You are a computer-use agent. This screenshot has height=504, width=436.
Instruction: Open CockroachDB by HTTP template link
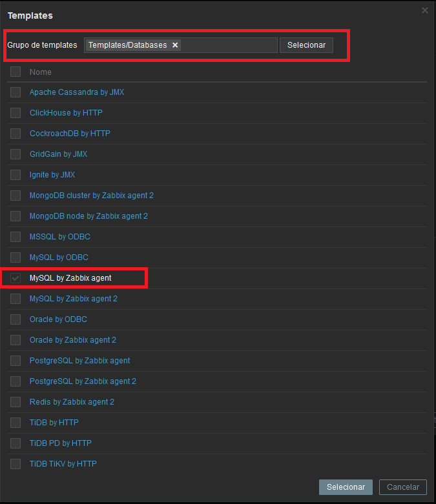(x=70, y=134)
